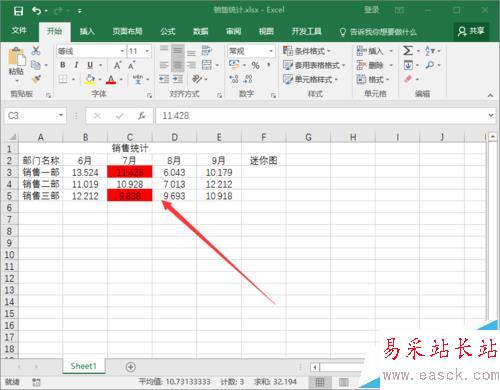Click the New Sheet plus button

[131, 367]
